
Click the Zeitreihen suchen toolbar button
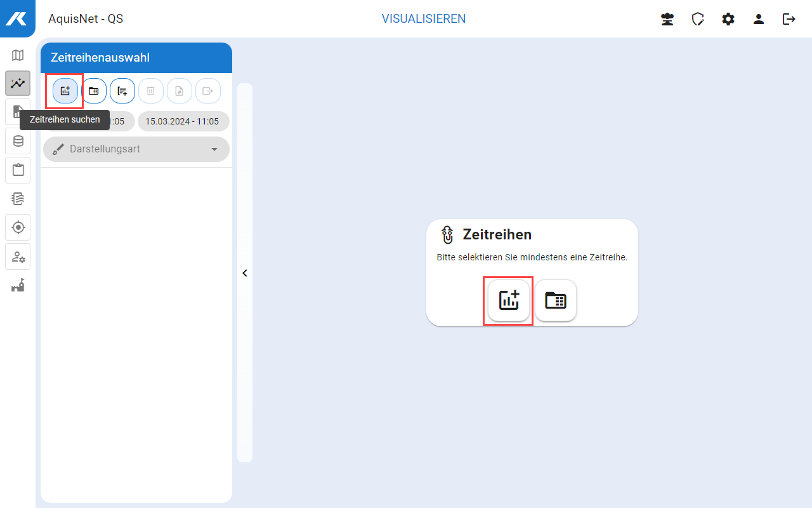coord(65,91)
